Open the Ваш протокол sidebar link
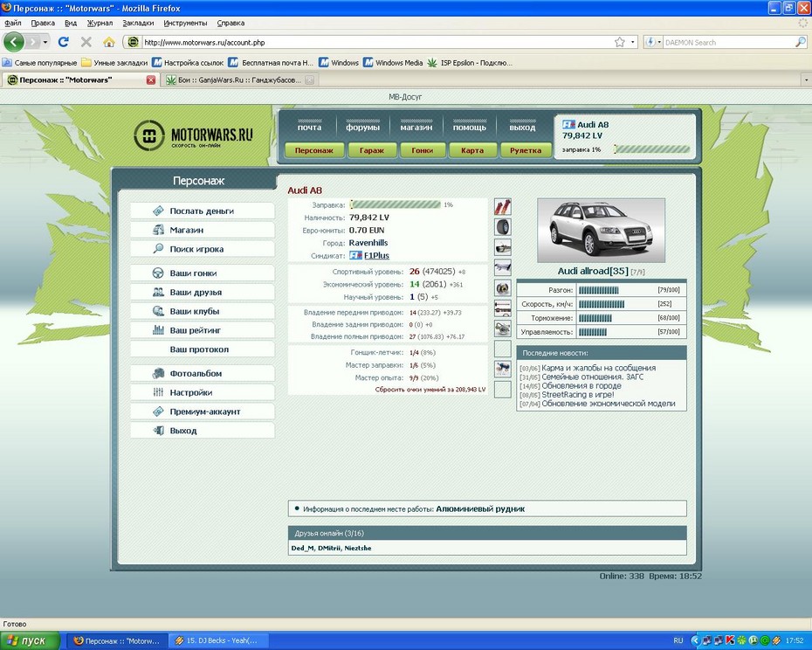812x650 pixels. [199, 349]
